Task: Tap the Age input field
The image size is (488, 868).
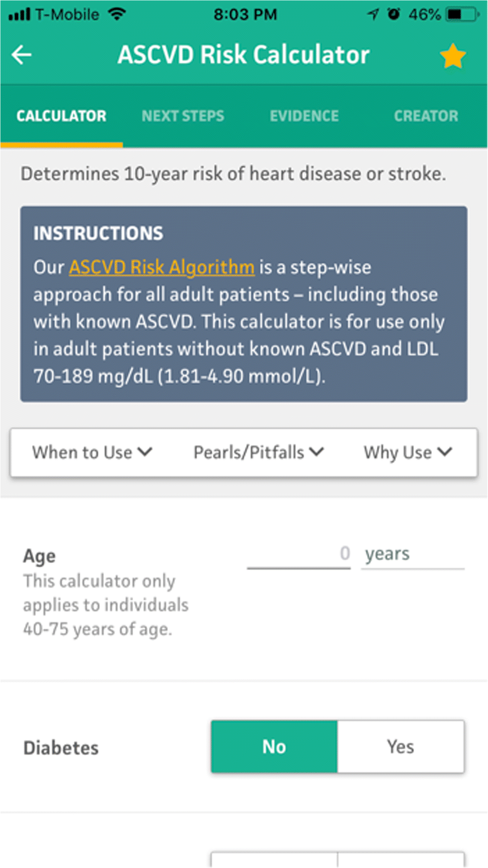Action: pyautogui.click(x=299, y=554)
